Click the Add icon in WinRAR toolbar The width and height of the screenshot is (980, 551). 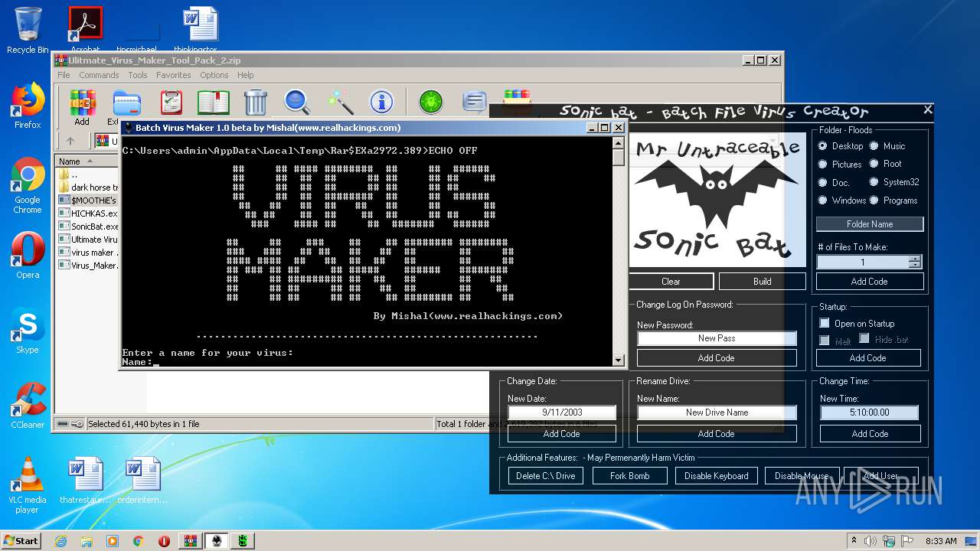[x=83, y=103]
